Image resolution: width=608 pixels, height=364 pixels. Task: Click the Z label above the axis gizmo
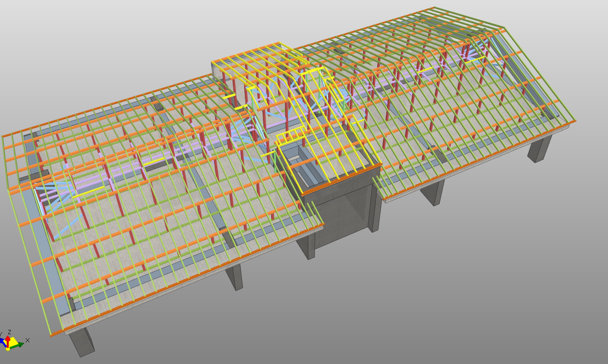9,332
